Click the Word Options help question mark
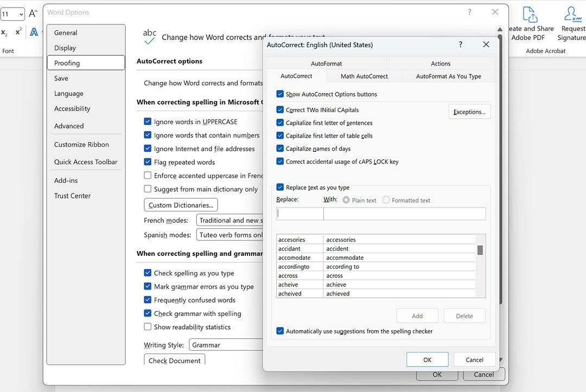 click(x=469, y=12)
